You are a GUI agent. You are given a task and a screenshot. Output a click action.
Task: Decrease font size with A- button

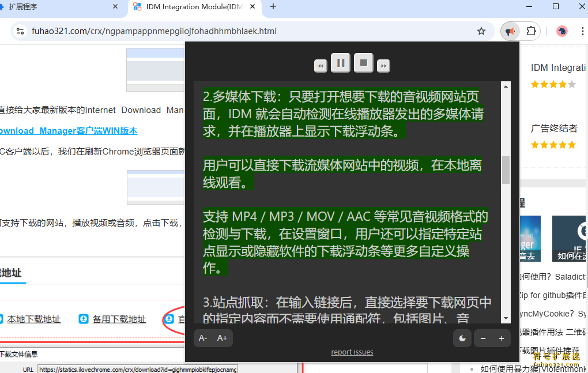(203, 338)
